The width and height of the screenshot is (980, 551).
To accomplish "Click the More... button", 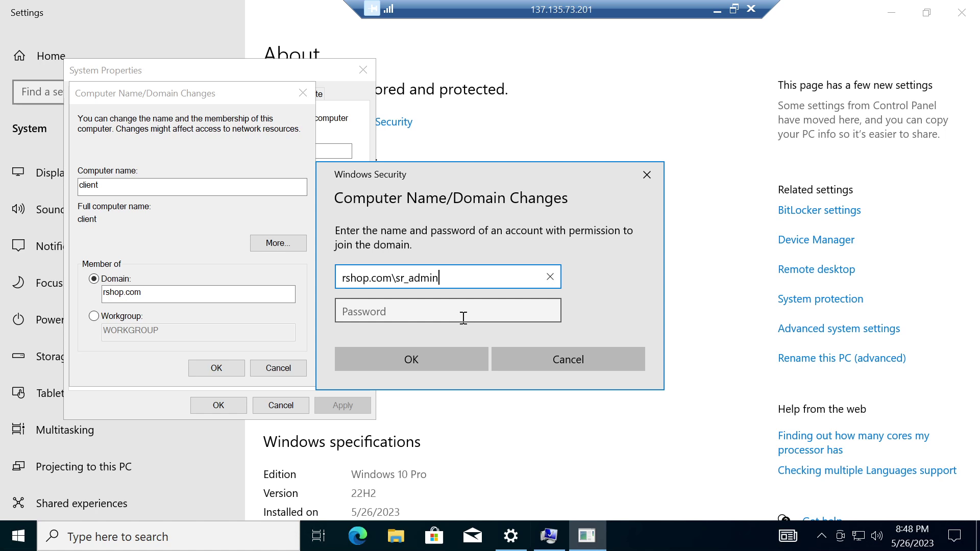I will click(x=278, y=243).
